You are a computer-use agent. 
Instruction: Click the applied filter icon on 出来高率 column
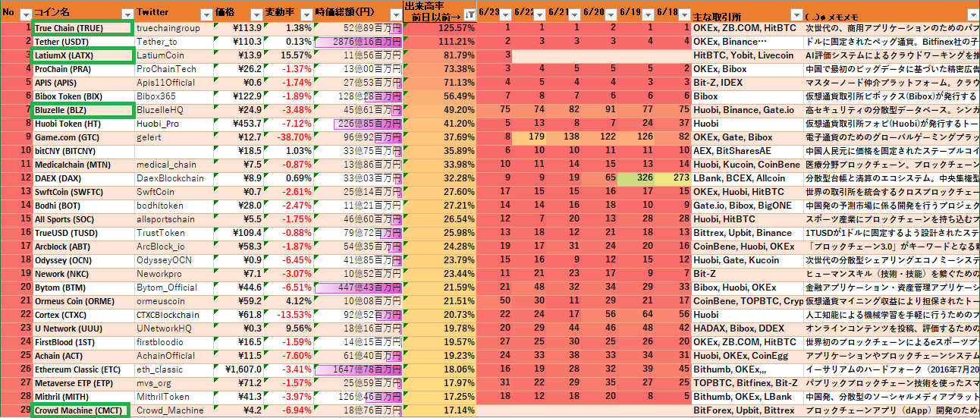(470, 14)
